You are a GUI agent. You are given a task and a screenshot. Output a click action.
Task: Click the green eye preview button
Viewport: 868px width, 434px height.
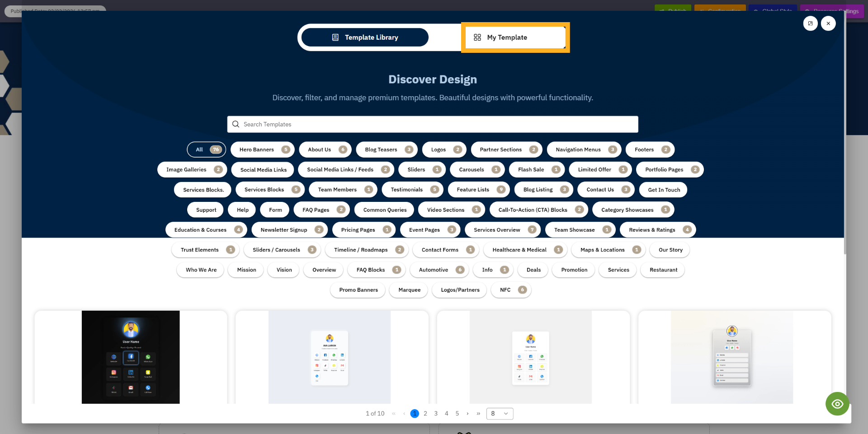click(x=837, y=404)
